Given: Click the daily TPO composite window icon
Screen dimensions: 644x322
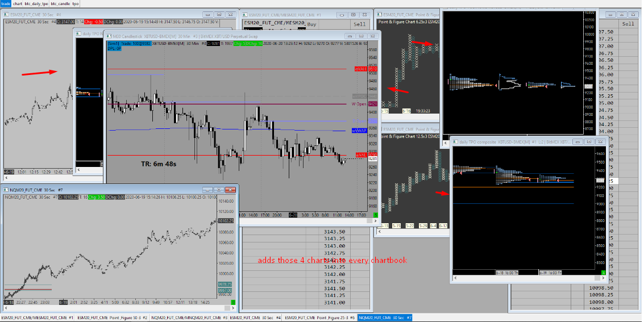Looking at the screenshot, I should 455,142.
